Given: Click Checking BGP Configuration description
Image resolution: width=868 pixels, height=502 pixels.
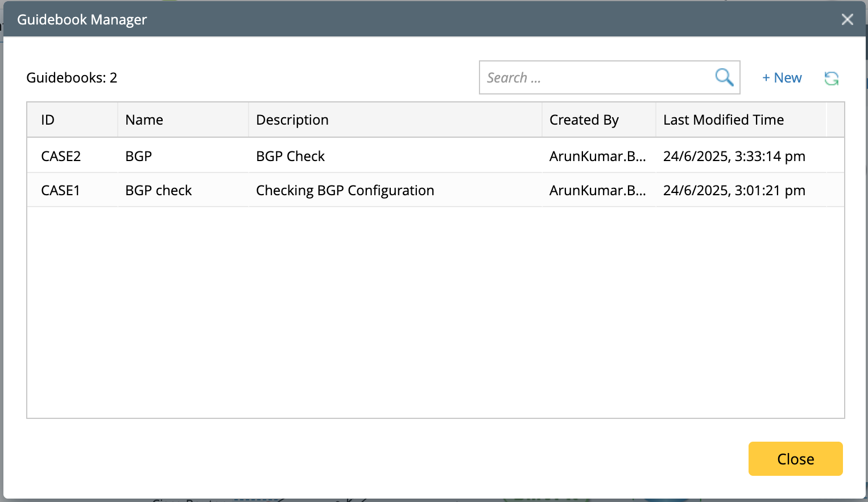Looking at the screenshot, I should tap(345, 191).
